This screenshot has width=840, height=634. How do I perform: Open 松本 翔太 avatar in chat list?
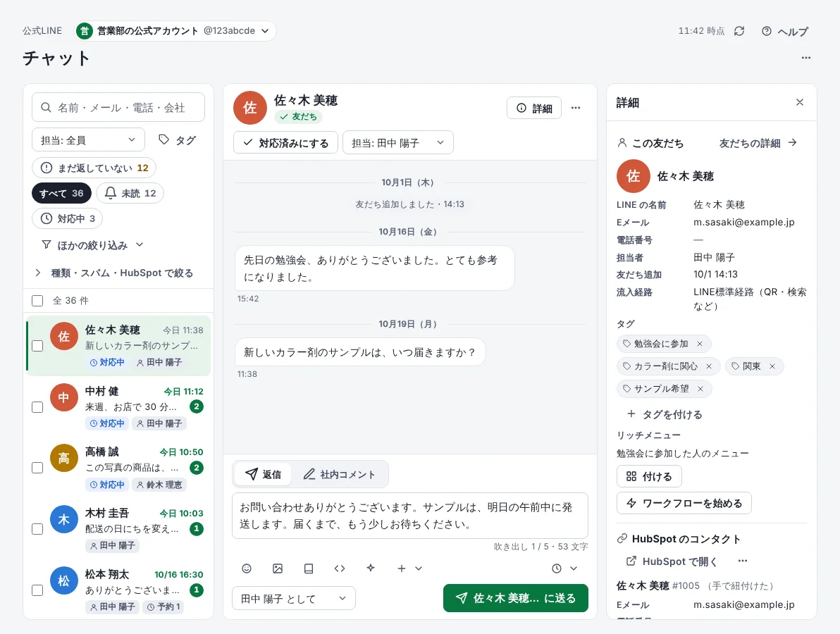tap(63, 580)
